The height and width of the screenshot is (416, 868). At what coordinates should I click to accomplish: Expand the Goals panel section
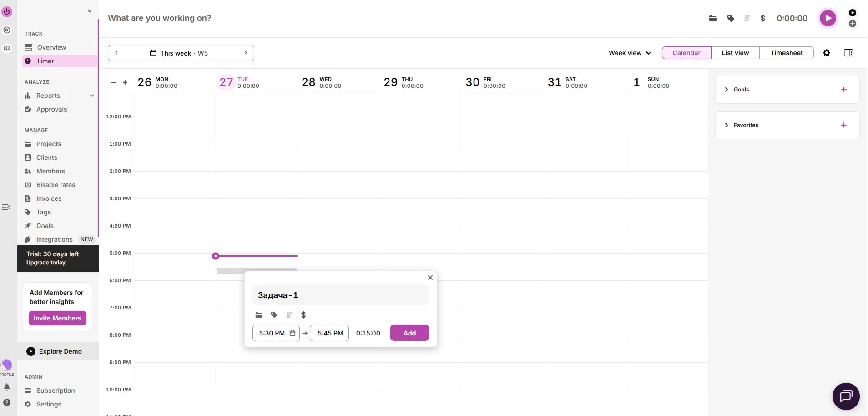(x=727, y=90)
